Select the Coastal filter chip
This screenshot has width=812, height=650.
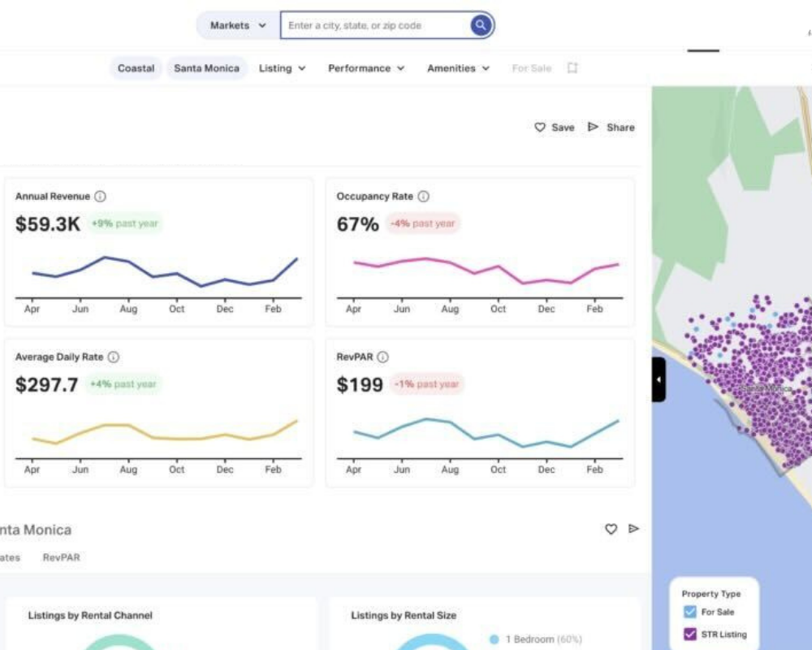136,68
